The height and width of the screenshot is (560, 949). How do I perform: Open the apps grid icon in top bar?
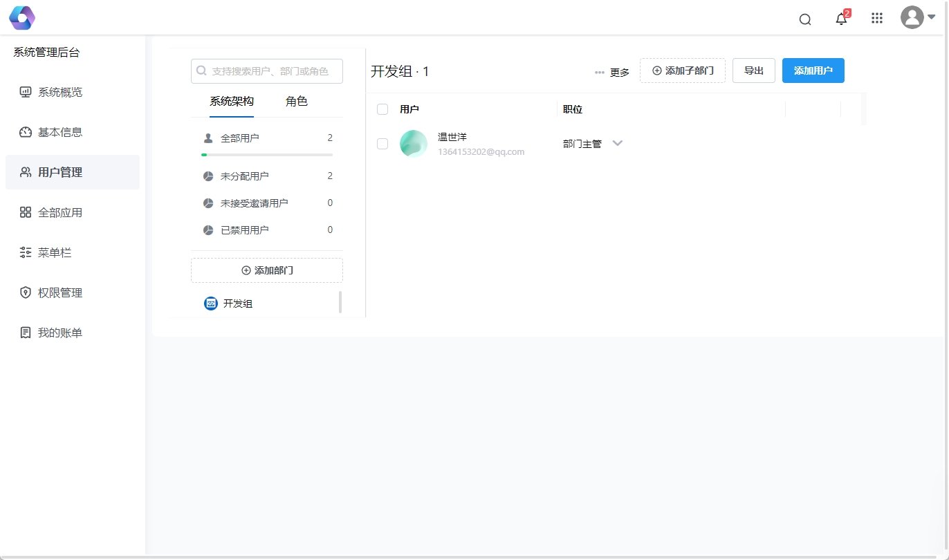click(x=876, y=18)
